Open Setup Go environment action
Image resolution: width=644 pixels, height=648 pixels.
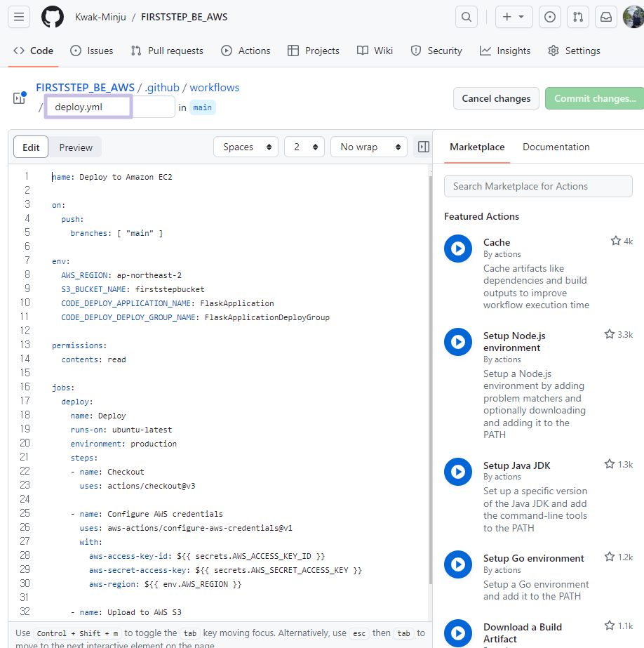click(x=534, y=558)
